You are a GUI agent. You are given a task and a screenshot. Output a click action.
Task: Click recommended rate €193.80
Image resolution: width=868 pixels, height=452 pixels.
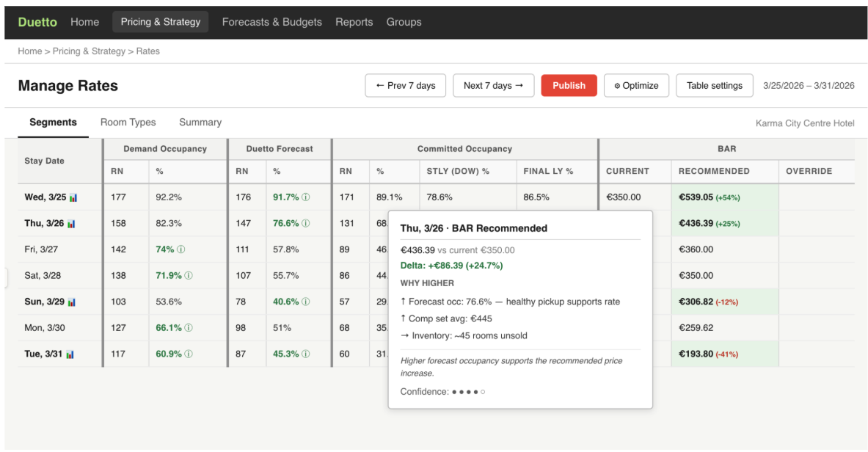tap(696, 354)
